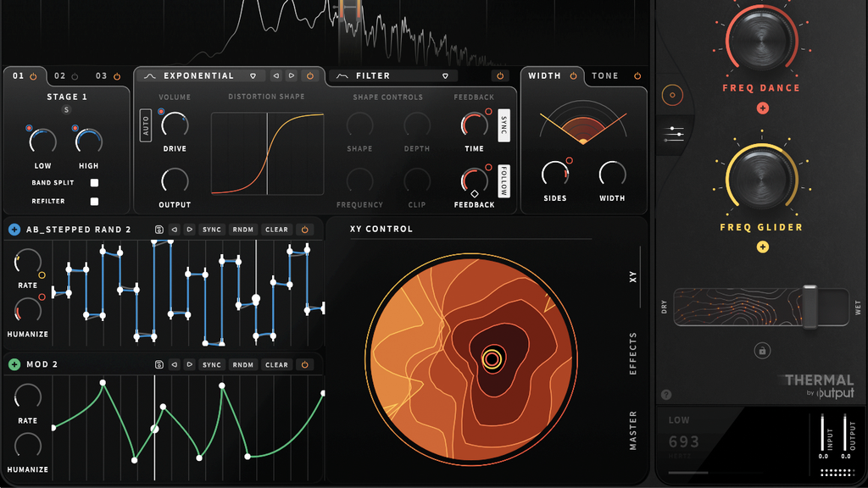The image size is (868, 488).
Task: Load previous preset for MOD 2
Action: (x=175, y=364)
